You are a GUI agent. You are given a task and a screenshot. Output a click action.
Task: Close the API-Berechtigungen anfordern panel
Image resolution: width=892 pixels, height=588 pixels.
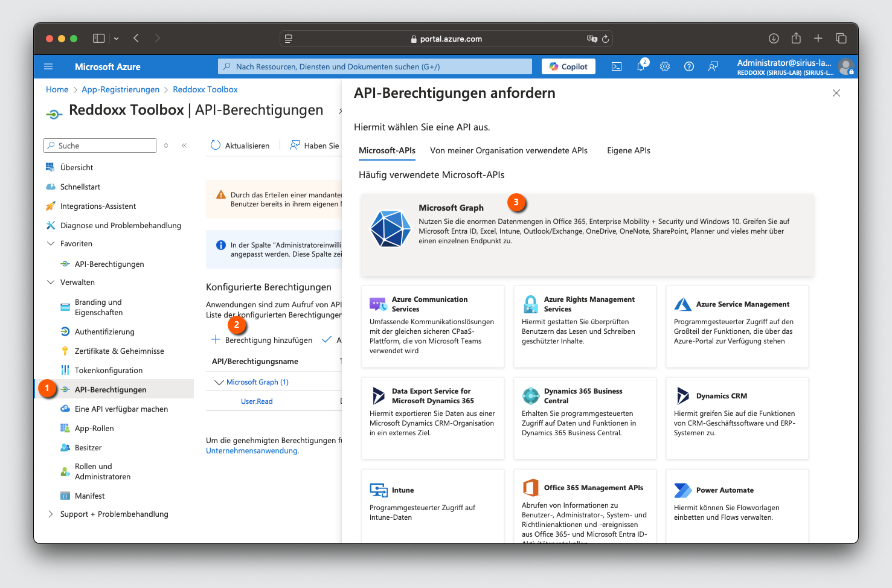(x=836, y=93)
